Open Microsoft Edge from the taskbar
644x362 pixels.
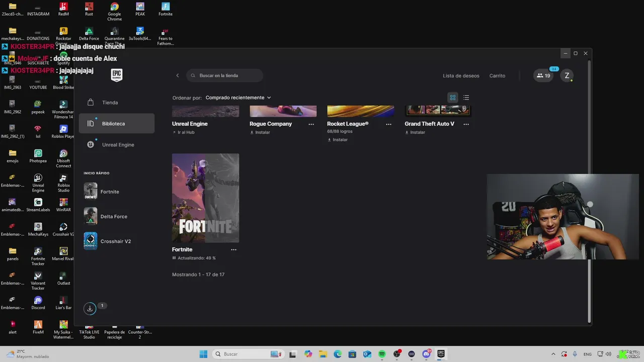click(338, 354)
